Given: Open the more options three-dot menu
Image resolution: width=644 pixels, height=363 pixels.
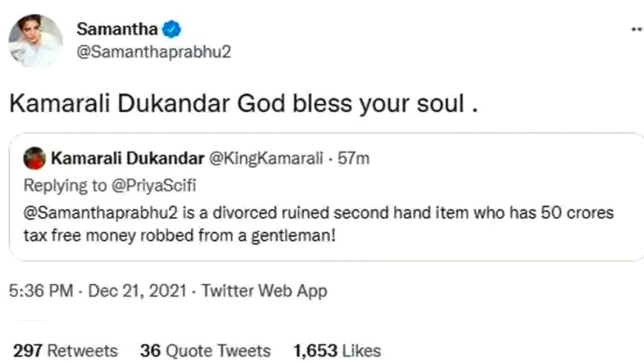Looking at the screenshot, I should click(637, 29).
